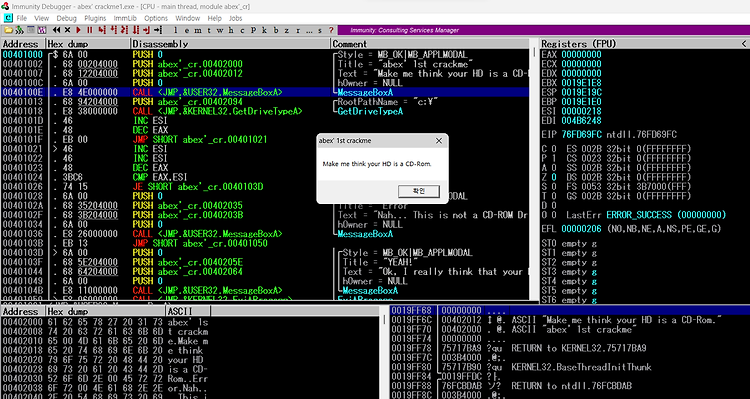Image resolution: width=750 pixels, height=399 pixels.
Task: Open the View menu
Action: pos(42,18)
